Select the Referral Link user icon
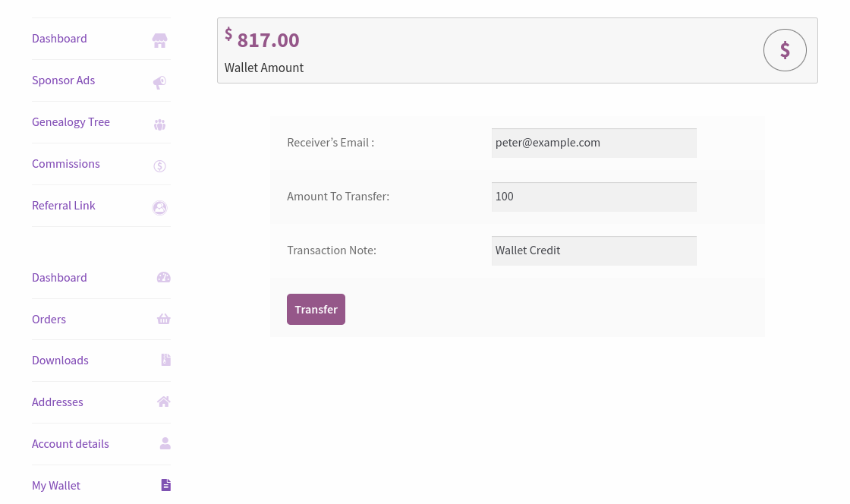This screenshot has width=850, height=504. [x=159, y=207]
